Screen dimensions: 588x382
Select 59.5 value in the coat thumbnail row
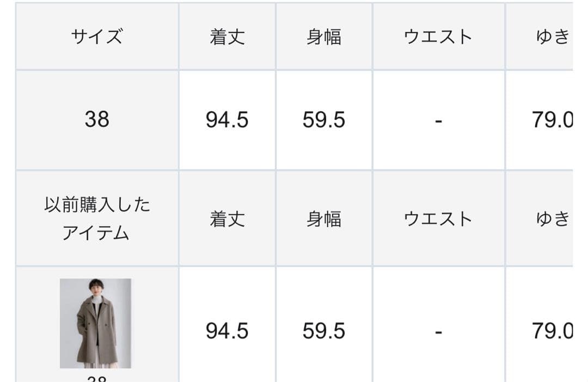coord(324,331)
